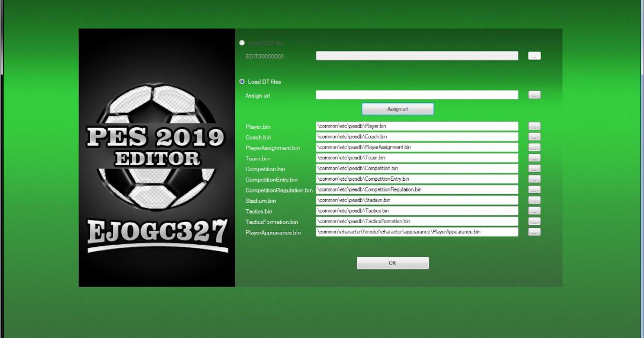
Task: Browse for Player.bin file
Action: 535,126
